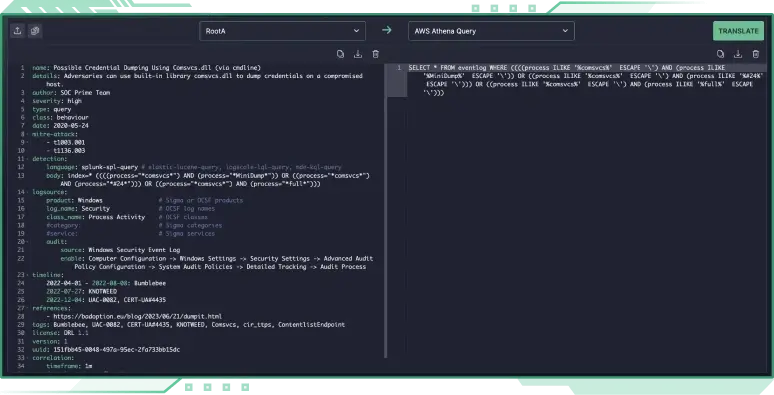The width and height of the screenshot is (774, 395).
Task: Click the '- t1003.001' entry
Action: 66,142
